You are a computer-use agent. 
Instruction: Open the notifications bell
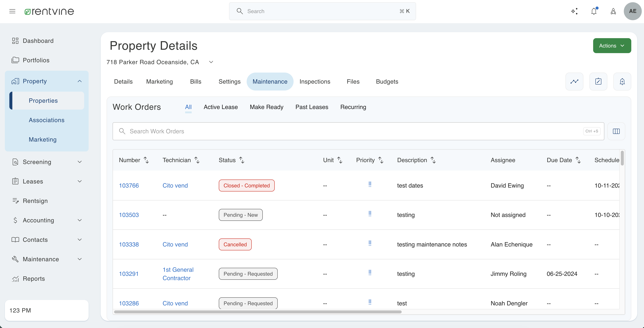click(594, 11)
